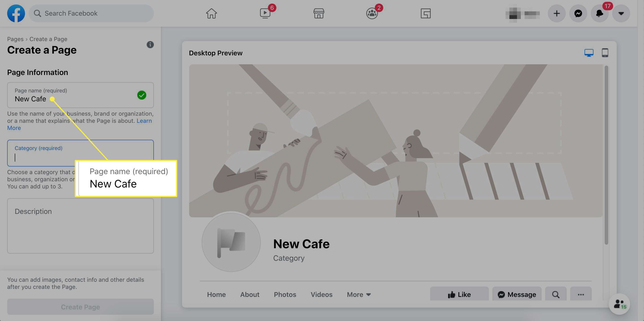Click the notifications bell icon with badge 17

tap(600, 13)
